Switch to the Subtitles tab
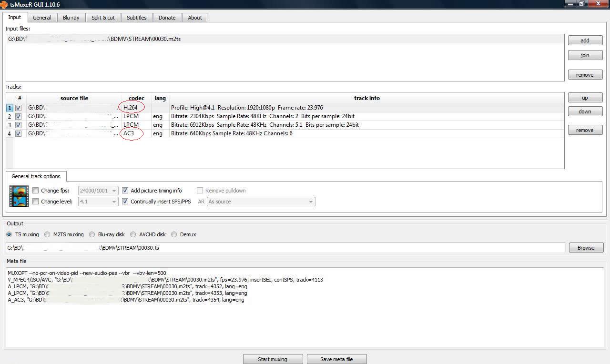This screenshot has width=610, height=364. pyautogui.click(x=137, y=18)
